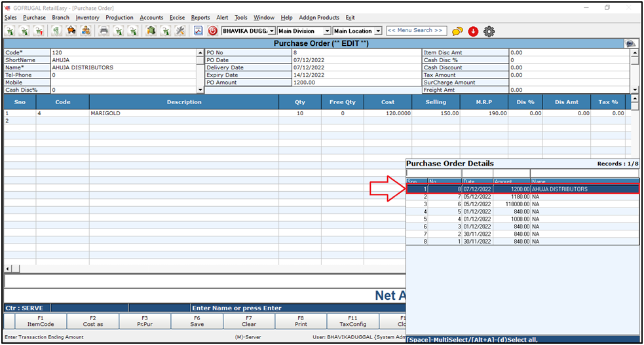This screenshot has width=644, height=345.
Task: Click the red power icon in toolbar
Action: coord(212,31)
